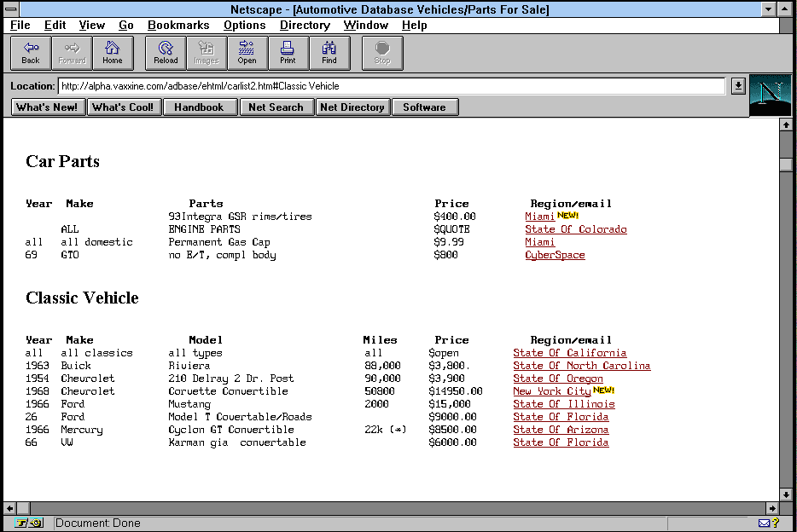Open the Location history dropdown arrow
Screen dimensions: 797x532
[x=738, y=86]
